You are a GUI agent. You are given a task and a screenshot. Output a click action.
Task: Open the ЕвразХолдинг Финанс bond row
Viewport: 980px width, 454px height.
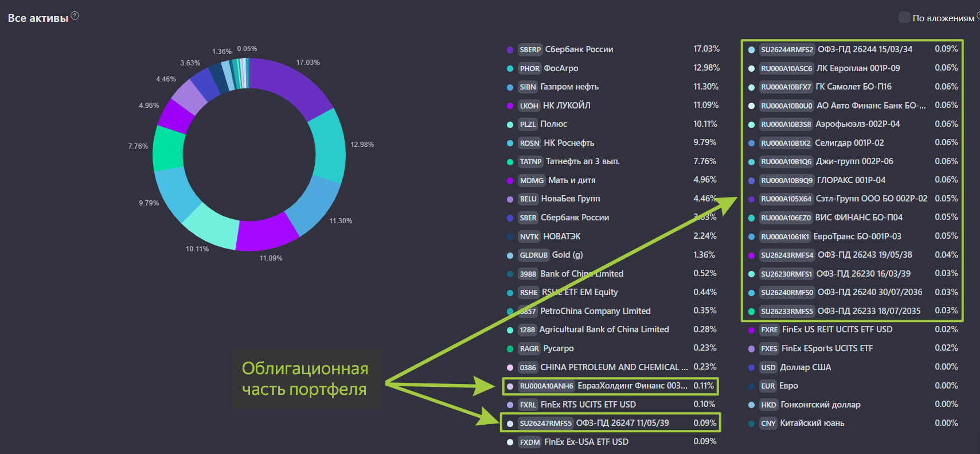611,386
